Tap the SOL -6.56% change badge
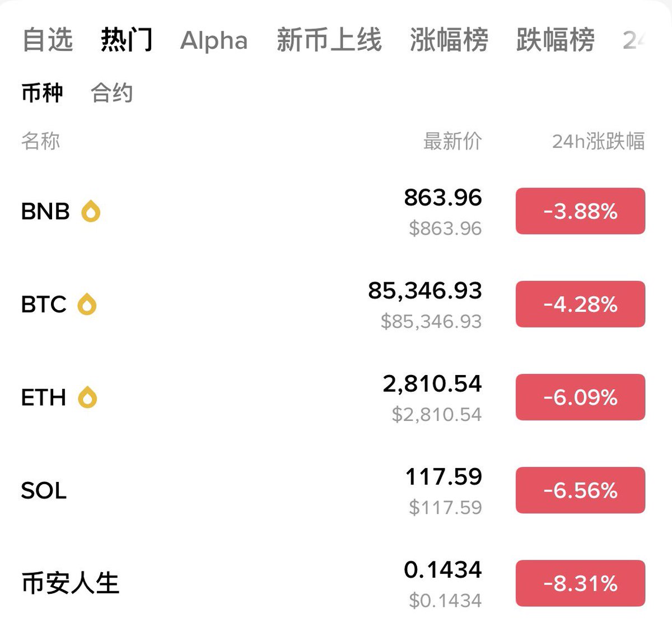 580,490
